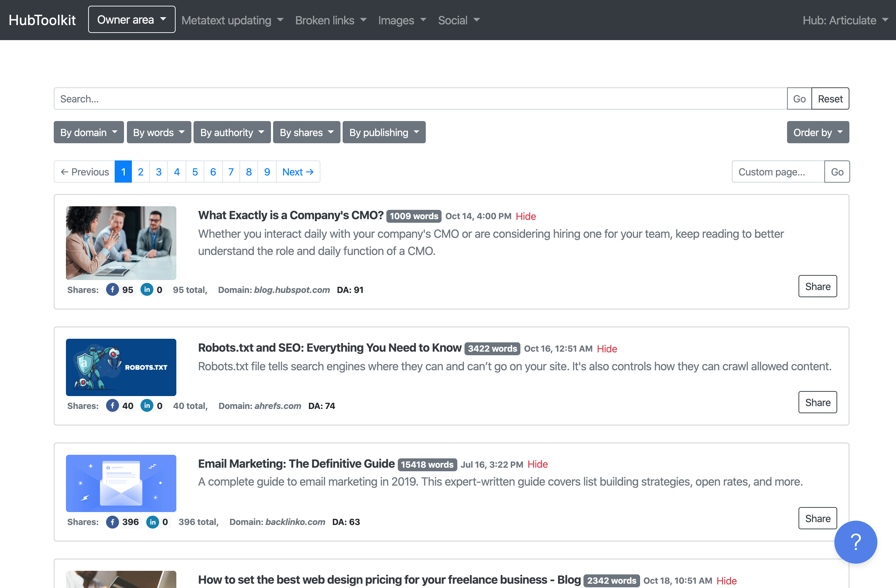
Task: Click the Facebook shares icon on the CMO article
Action: click(x=112, y=290)
